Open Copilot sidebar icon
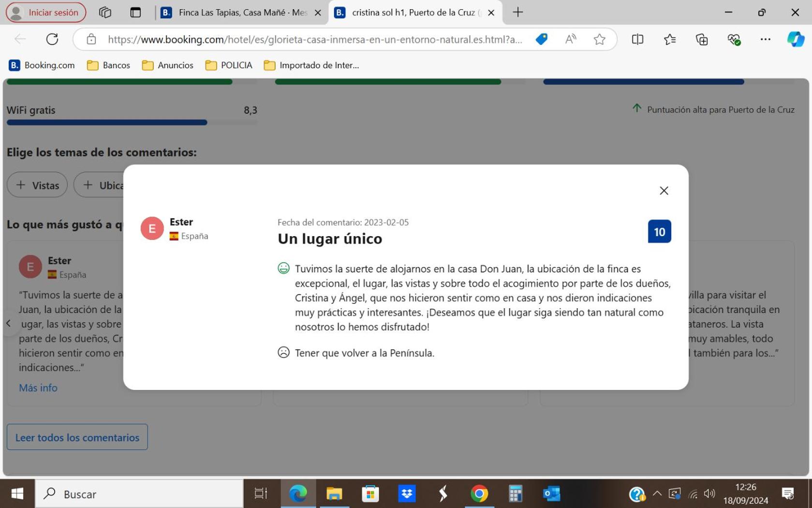The height and width of the screenshot is (508, 812). coord(796,39)
